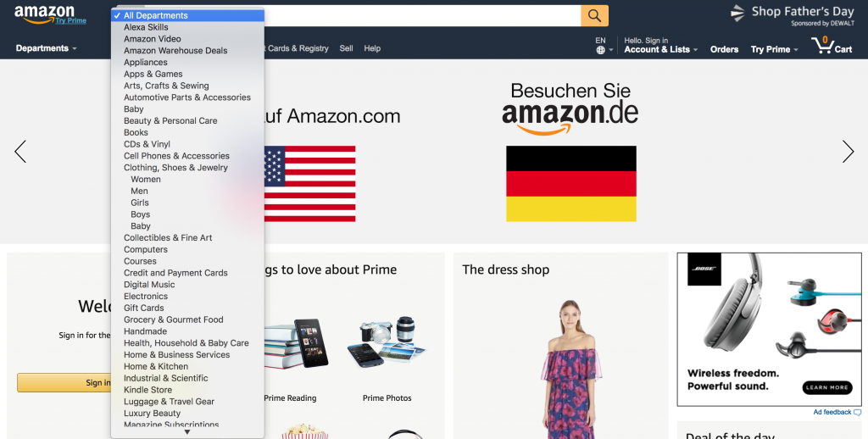
Task: Click the Bose Learn More button
Action: (827, 387)
